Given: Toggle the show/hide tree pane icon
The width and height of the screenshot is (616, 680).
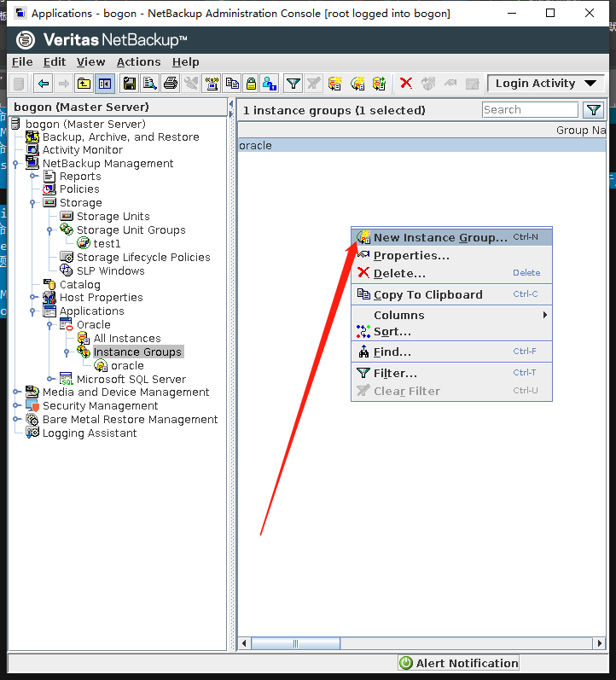Looking at the screenshot, I should [105, 84].
